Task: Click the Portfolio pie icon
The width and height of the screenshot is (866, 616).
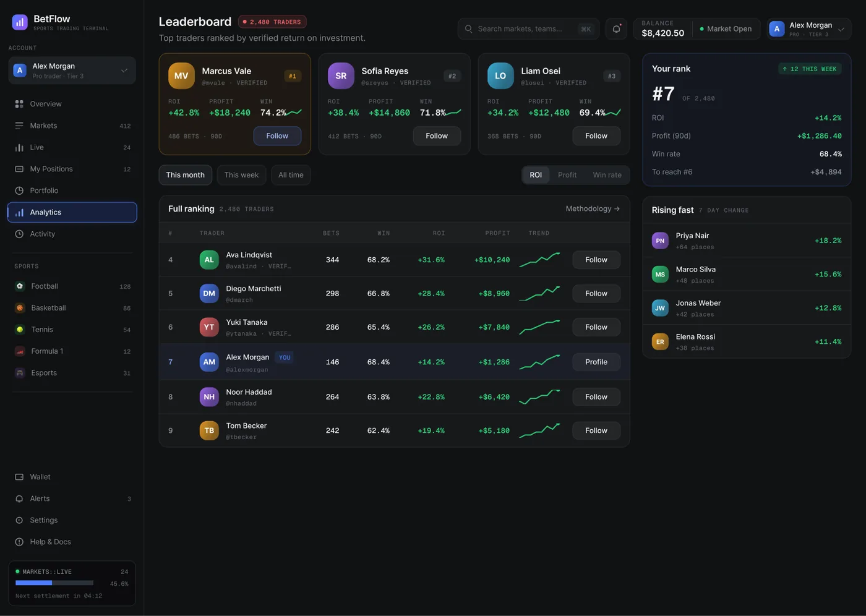Action: coord(19,190)
